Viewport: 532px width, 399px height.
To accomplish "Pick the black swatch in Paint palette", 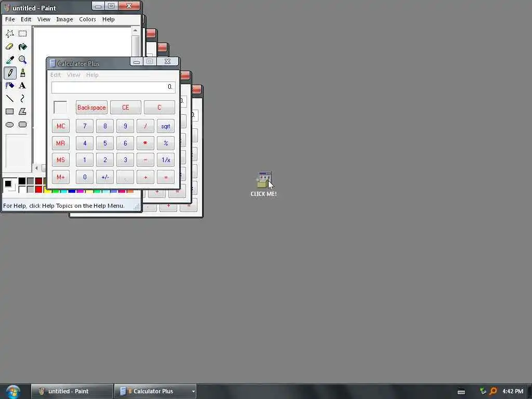I will tap(22, 181).
